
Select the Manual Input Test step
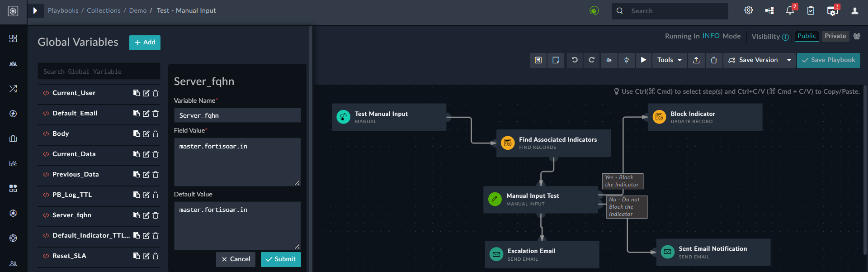(x=541, y=200)
